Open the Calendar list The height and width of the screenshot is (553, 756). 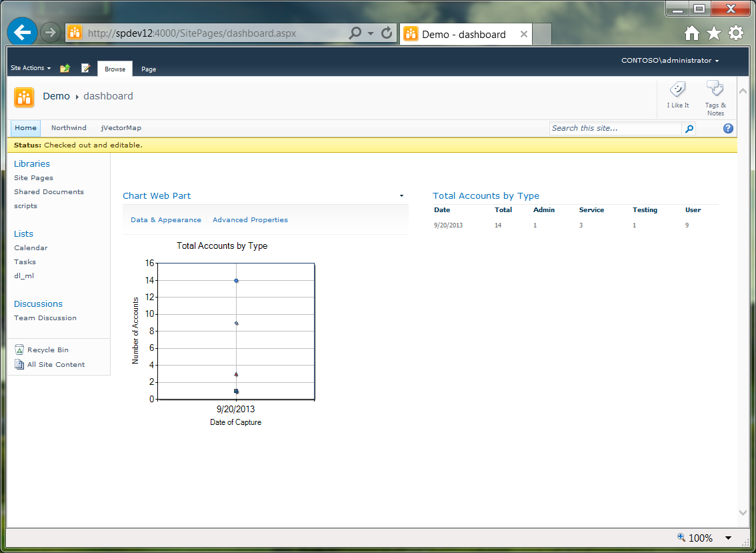(x=31, y=247)
